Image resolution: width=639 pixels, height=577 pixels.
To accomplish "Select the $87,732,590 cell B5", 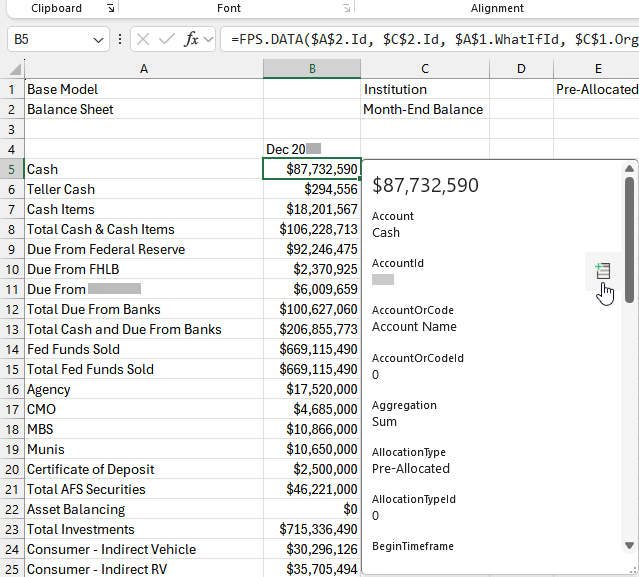I will click(x=312, y=169).
